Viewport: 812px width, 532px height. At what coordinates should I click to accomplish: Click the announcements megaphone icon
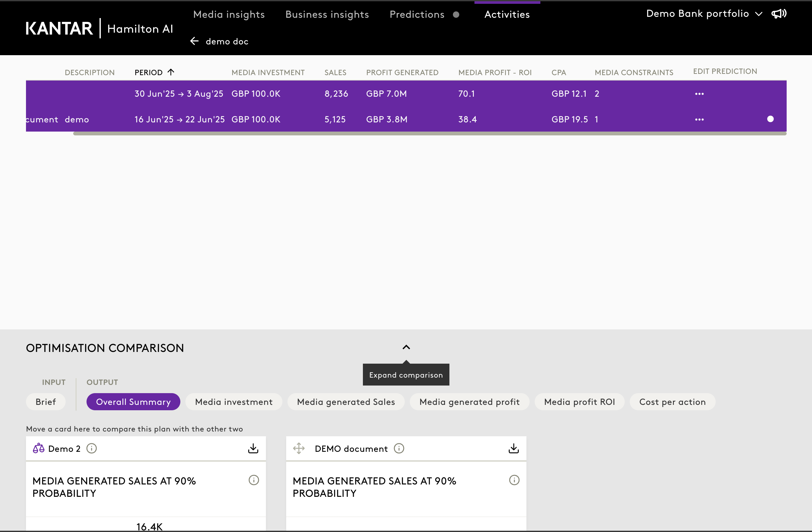click(779, 14)
